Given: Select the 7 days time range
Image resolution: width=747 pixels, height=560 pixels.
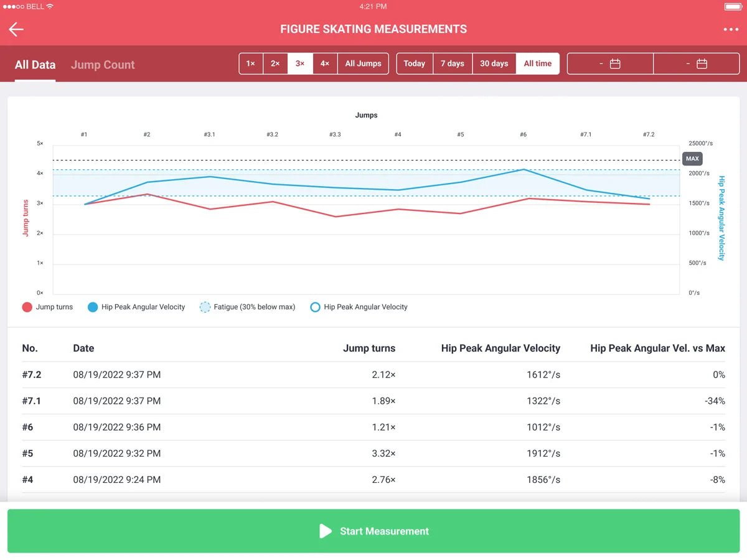Looking at the screenshot, I should pos(453,63).
